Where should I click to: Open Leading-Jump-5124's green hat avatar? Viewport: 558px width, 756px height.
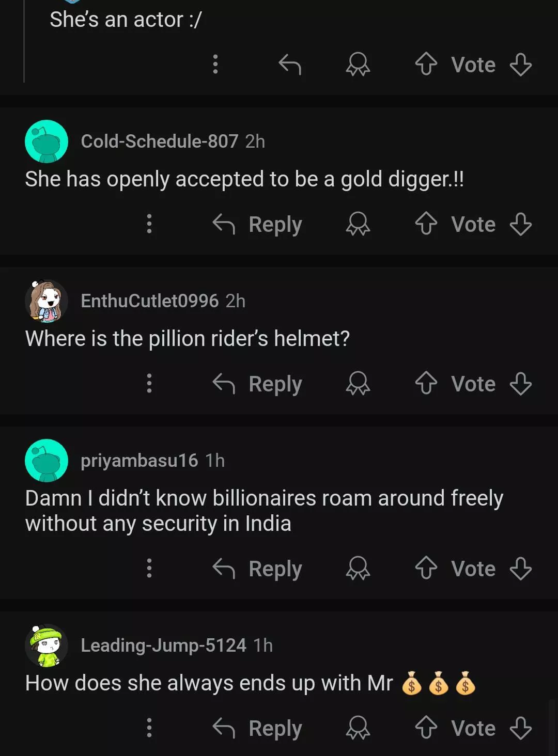47,645
